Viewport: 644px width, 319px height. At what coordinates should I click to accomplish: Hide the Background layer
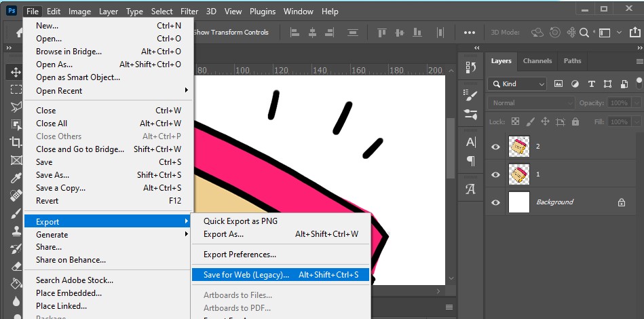[x=495, y=202]
